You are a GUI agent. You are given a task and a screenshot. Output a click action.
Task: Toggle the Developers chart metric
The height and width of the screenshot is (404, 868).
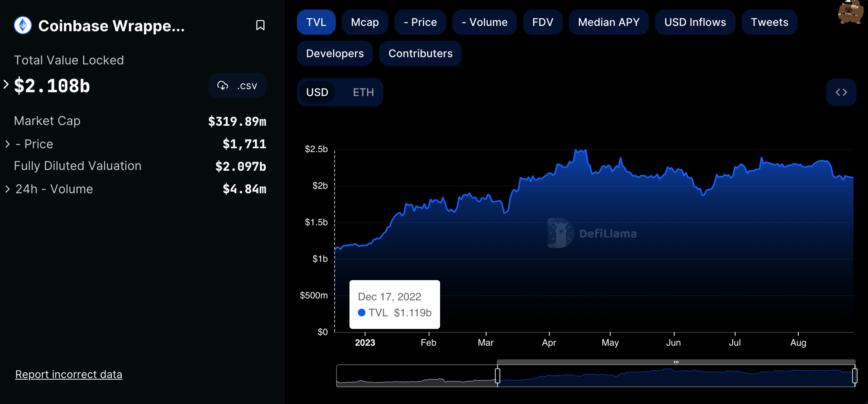(x=335, y=53)
